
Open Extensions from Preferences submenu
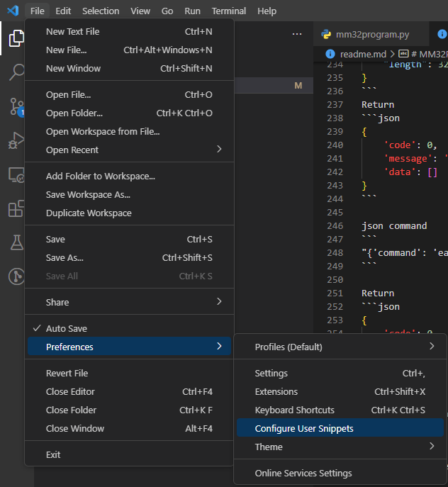(340, 391)
